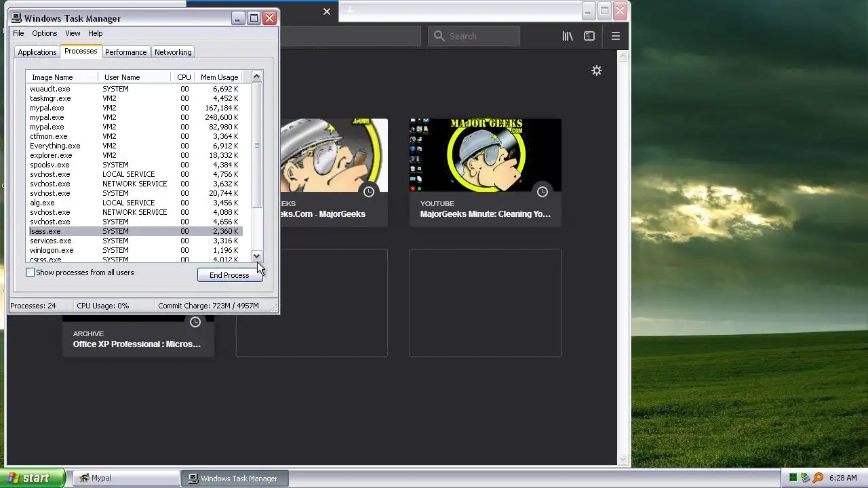Image resolution: width=868 pixels, height=488 pixels.
Task: Toggle the sidebars icon in Mypal toolbar
Action: (589, 36)
